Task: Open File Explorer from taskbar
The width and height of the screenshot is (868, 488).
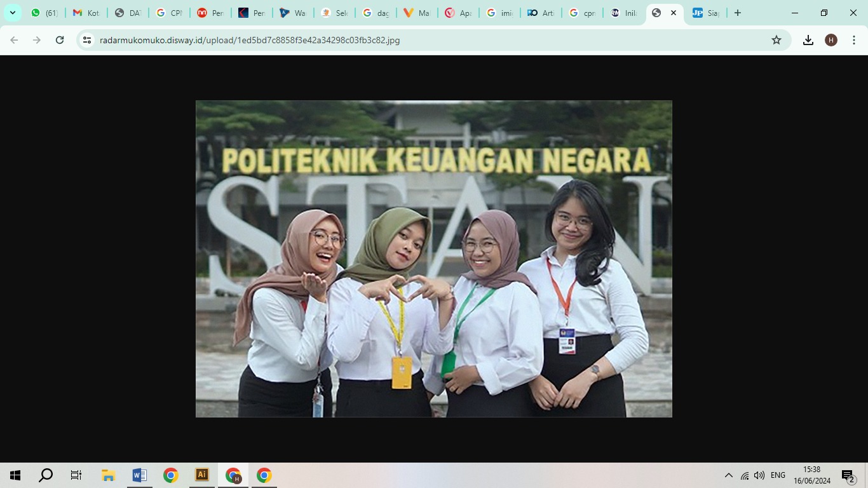Action: [x=108, y=475]
